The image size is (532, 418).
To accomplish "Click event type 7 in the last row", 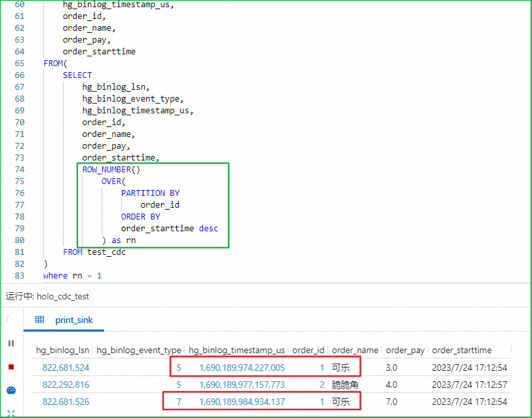I will click(179, 402).
